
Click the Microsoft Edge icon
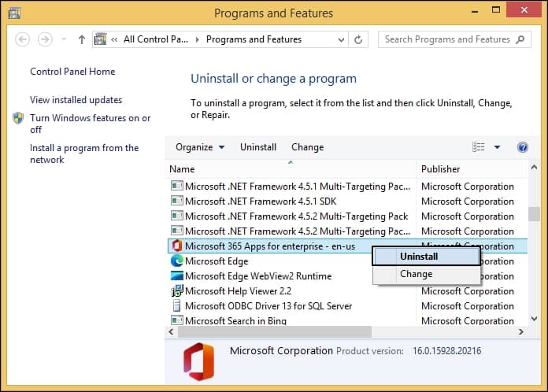(x=177, y=261)
